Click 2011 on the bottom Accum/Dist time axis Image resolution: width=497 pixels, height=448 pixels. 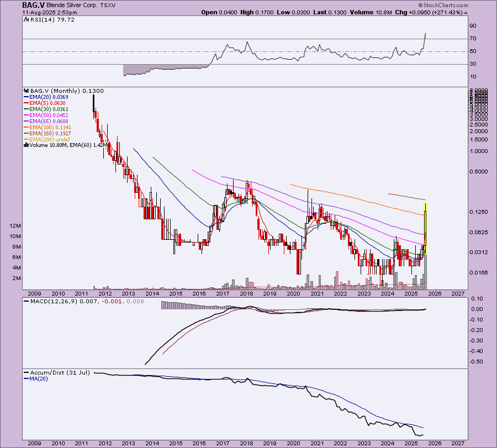click(82, 443)
